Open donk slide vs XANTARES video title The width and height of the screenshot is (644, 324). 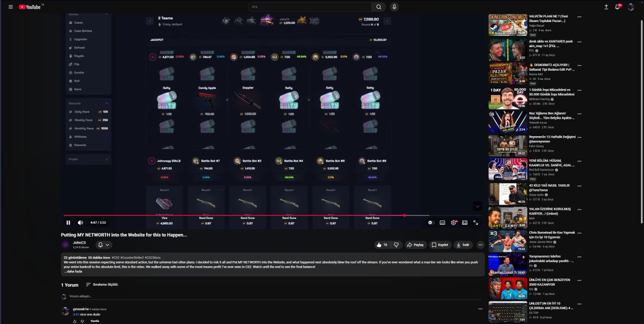551,43
